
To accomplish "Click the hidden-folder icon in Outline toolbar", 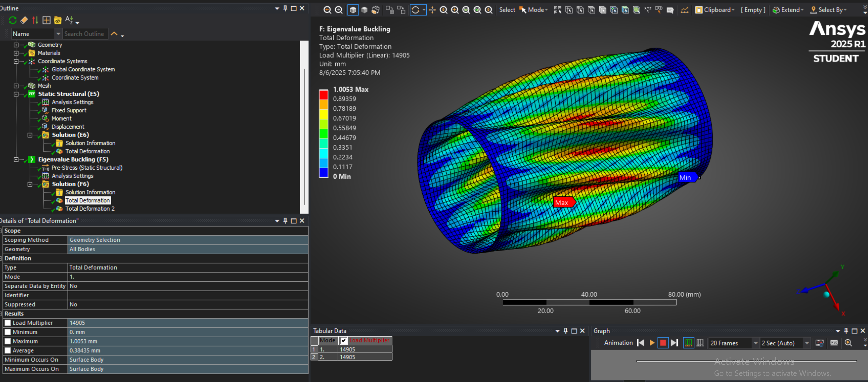I will pos(58,20).
